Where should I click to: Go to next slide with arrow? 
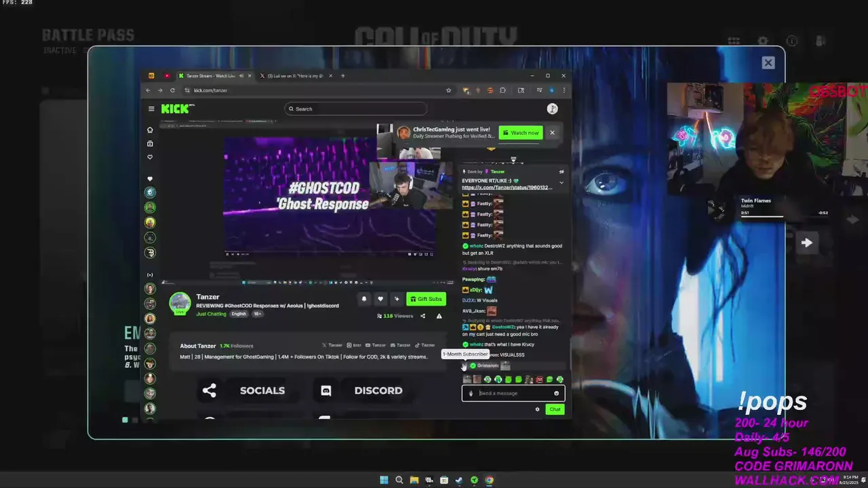tap(806, 243)
